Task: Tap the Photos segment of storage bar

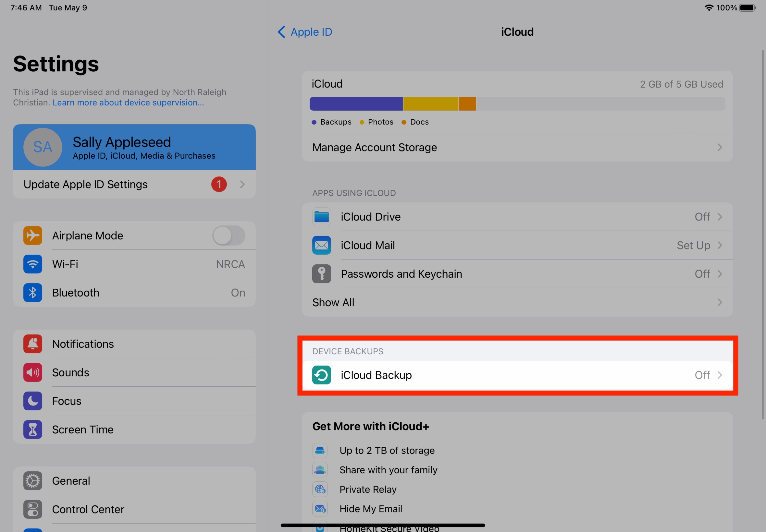Action: coord(430,104)
